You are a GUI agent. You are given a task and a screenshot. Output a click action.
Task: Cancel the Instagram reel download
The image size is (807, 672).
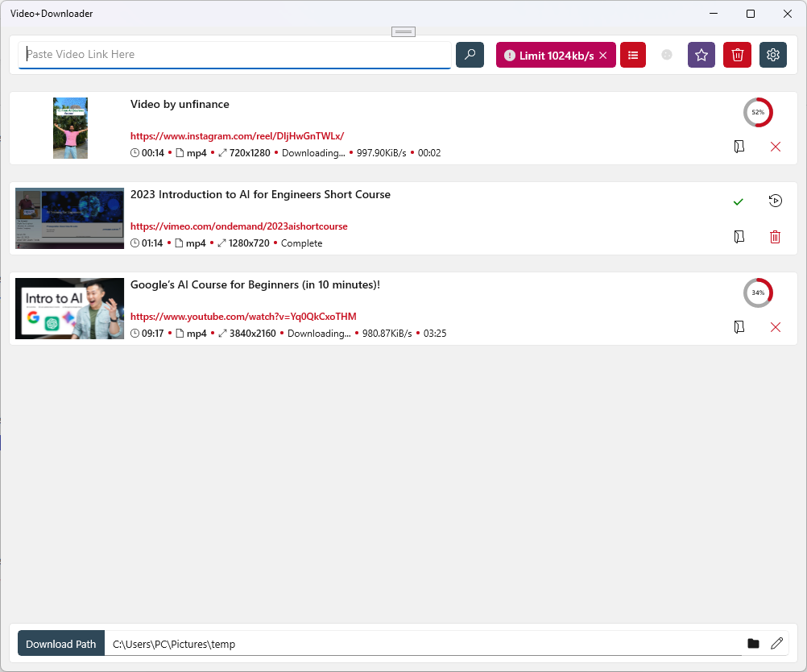coord(775,147)
